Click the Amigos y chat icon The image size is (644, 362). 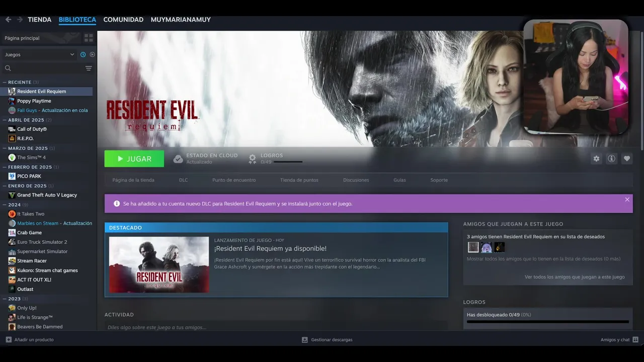(635, 339)
